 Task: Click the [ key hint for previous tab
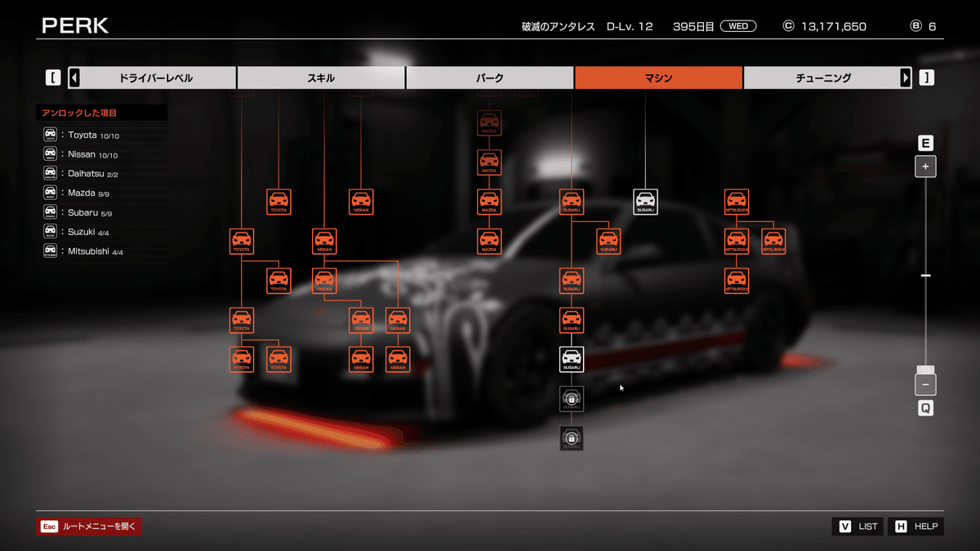click(52, 78)
